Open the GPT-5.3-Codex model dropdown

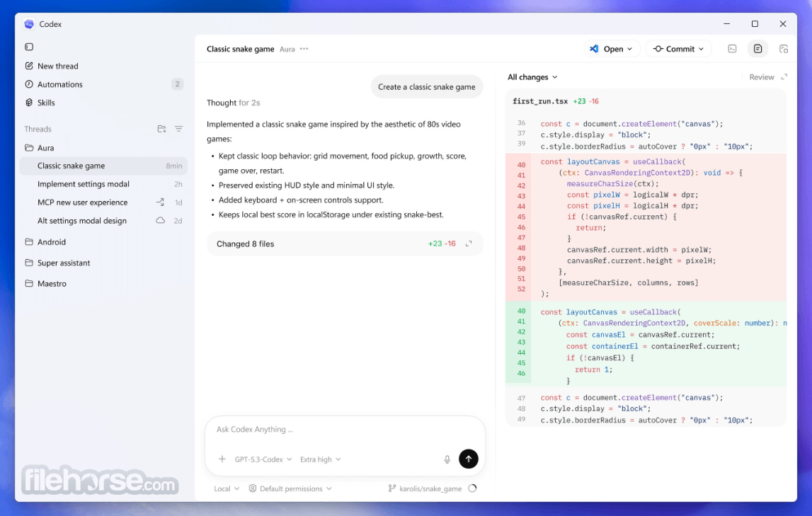point(263,459)
